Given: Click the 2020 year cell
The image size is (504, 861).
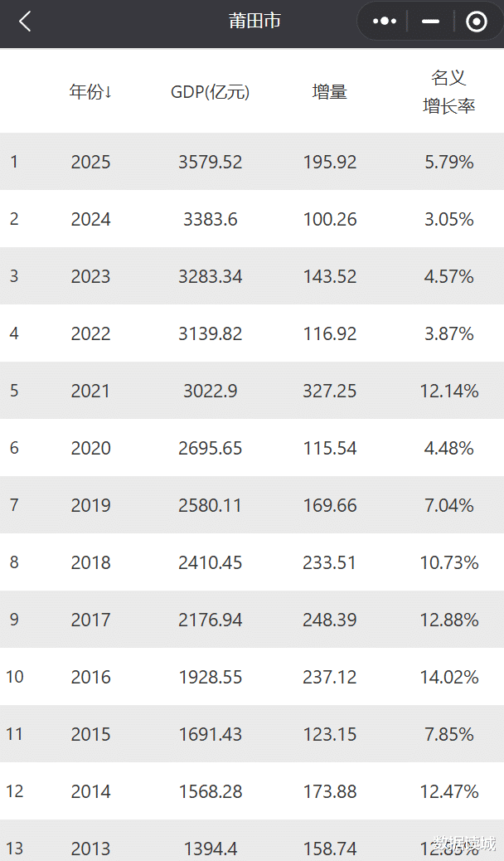Looking at the screenshot, I should tap(90, 448).
